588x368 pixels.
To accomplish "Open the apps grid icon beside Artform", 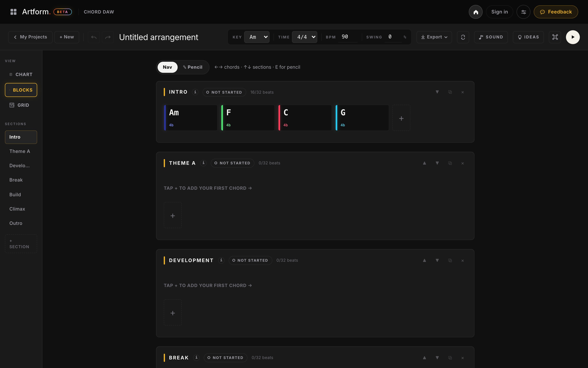I will (x=13, y=12).
